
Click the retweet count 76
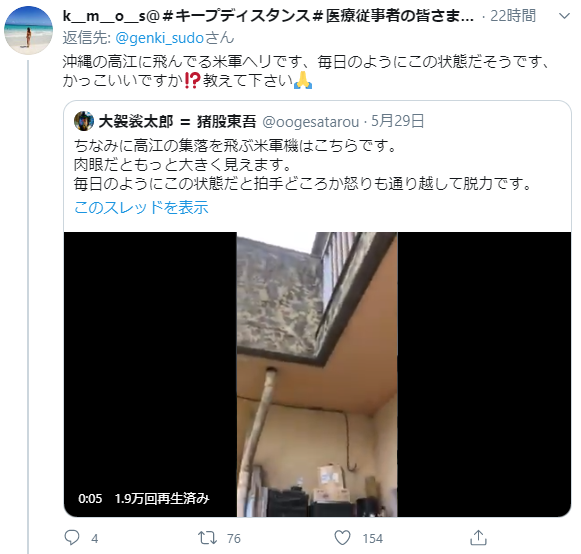pyautogui.click(x=234, y=538)
